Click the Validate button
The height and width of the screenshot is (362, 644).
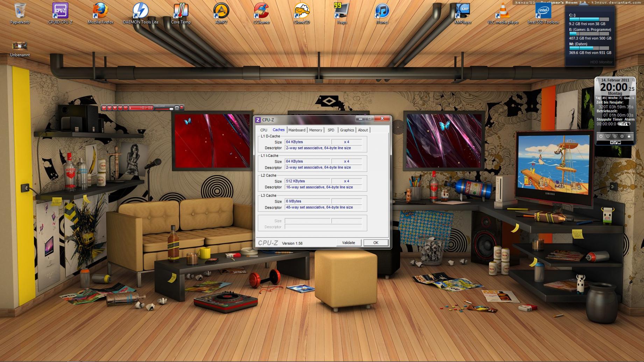pos(348,243)
